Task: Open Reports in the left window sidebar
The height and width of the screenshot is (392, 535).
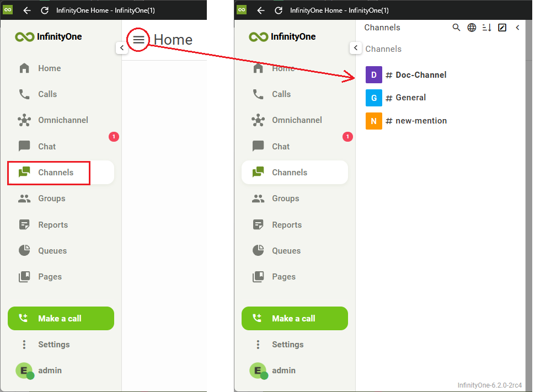Action: point(61,225)
